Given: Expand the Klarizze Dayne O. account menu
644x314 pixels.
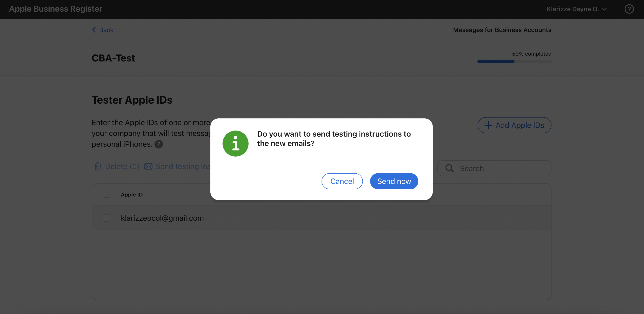Looking at the screenshot, I should click(x=576, y=9).
